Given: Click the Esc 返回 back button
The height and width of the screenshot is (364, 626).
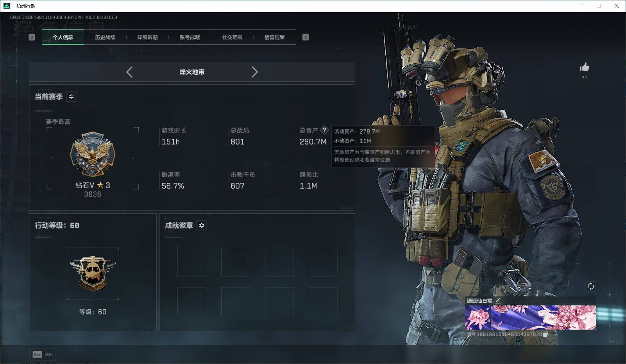Looking at the screenshot, I should click(x=43, y=355).
